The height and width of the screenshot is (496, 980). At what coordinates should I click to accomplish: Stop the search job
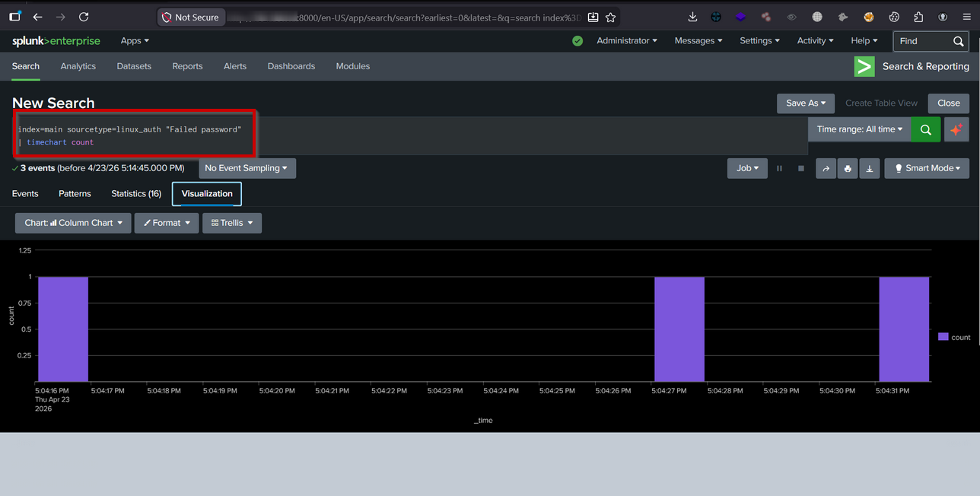pos(800,168)
